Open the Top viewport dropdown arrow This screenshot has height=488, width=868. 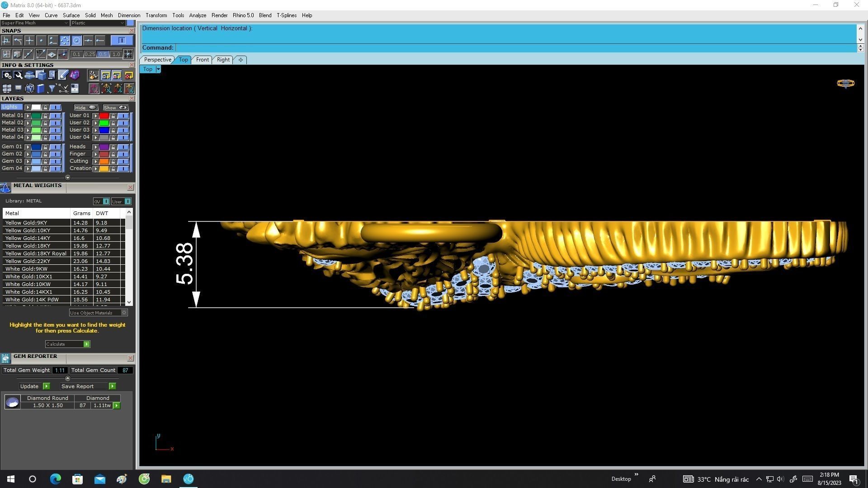click(x=158, y=69)
